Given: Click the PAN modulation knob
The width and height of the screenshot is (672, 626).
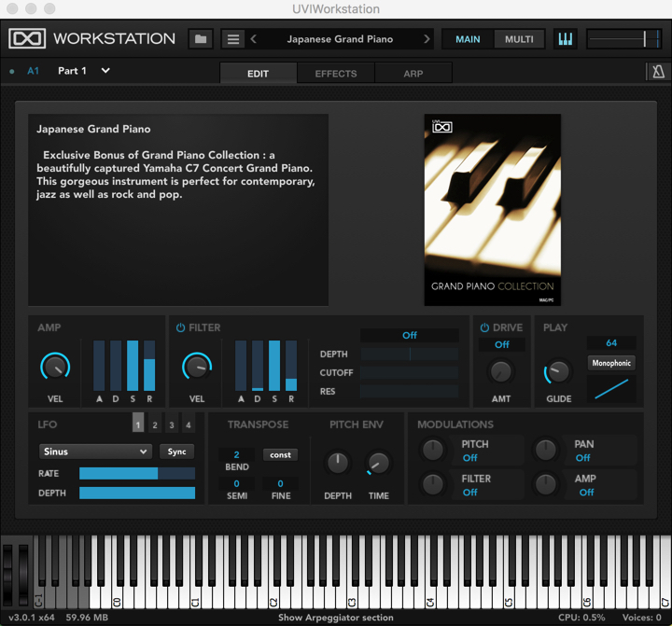Looking at the screenshot, I should tap(546, 450).
